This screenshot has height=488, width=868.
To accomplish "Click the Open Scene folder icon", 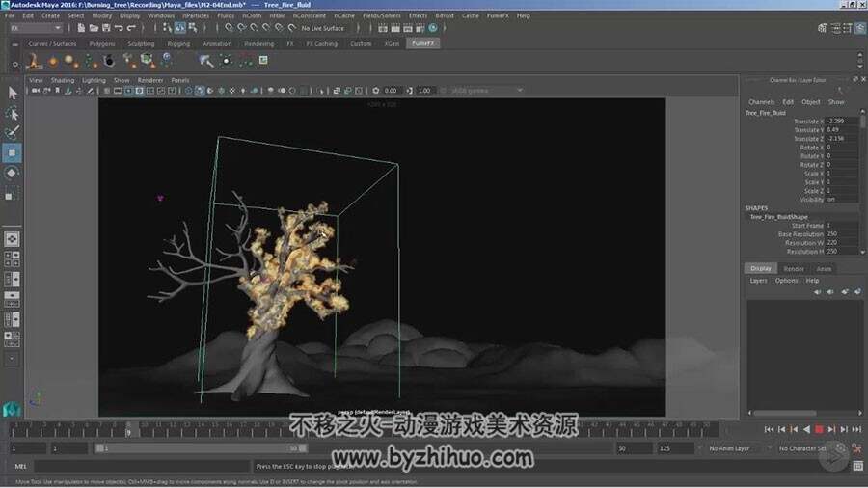I will pyautogui.click(x=94, y=28).
